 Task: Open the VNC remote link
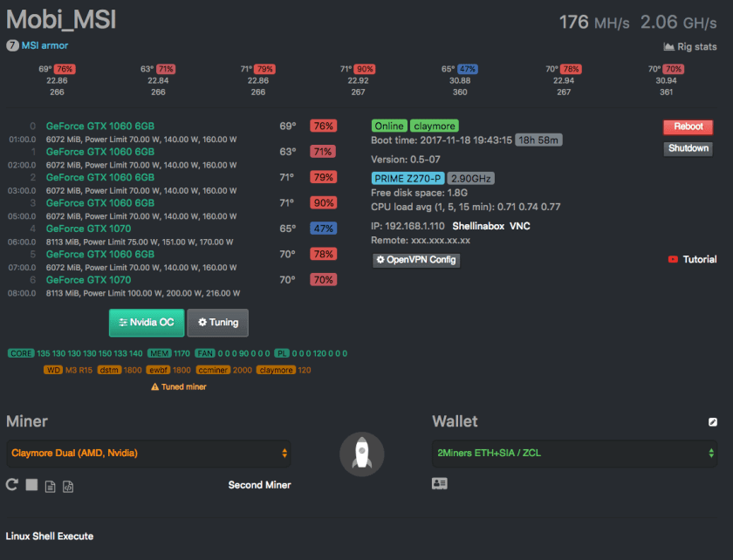pos(520,226)
